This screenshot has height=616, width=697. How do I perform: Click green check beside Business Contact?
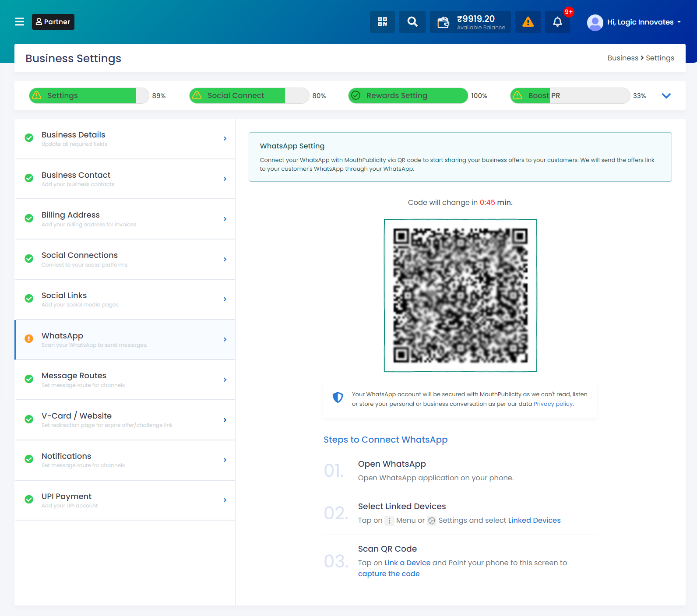(29, 178)
